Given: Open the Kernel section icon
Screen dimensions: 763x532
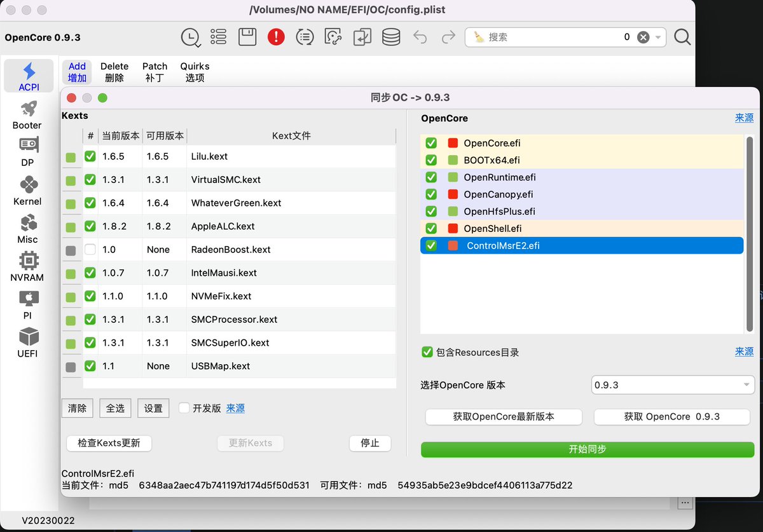Looking at the screenshot, I should [27, 188].
